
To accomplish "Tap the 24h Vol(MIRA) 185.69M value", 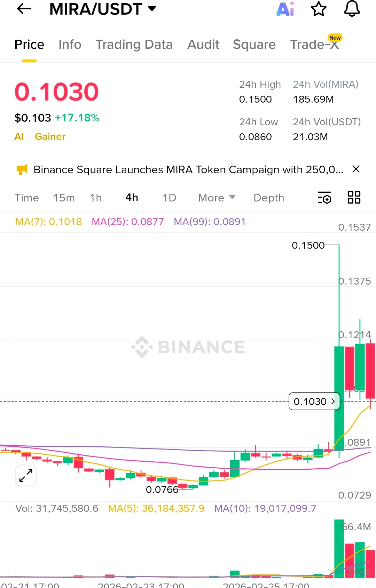I will [x=313, y=99].
